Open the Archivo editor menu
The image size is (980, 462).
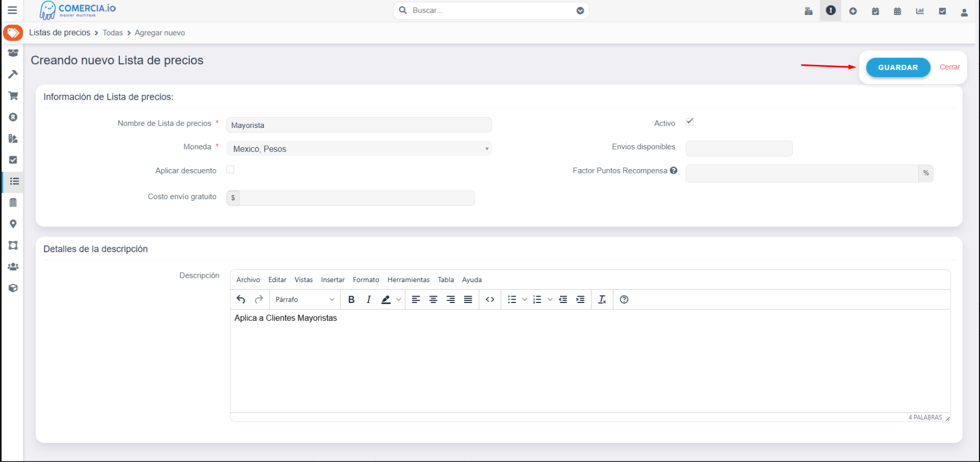pyautogui.click(x=248, y=279)
